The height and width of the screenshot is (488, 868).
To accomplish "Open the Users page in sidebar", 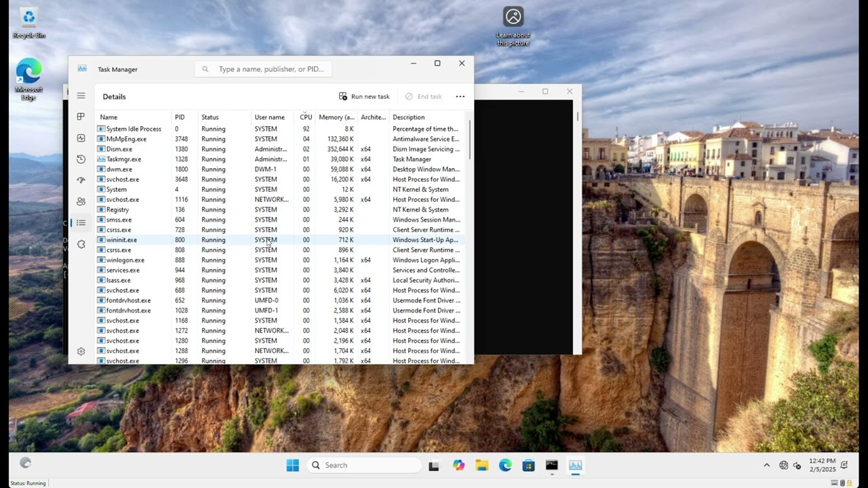I will tap(81, 201).
